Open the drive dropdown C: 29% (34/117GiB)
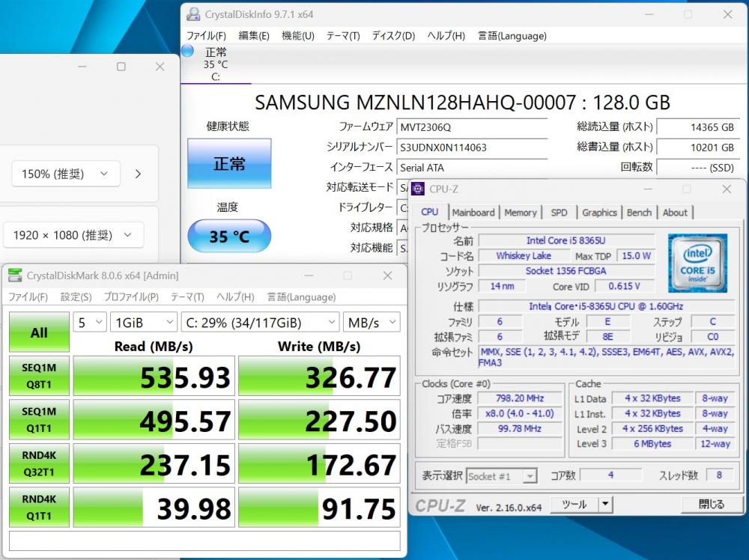Screen dimensions: 749x560 click(261, 323)
